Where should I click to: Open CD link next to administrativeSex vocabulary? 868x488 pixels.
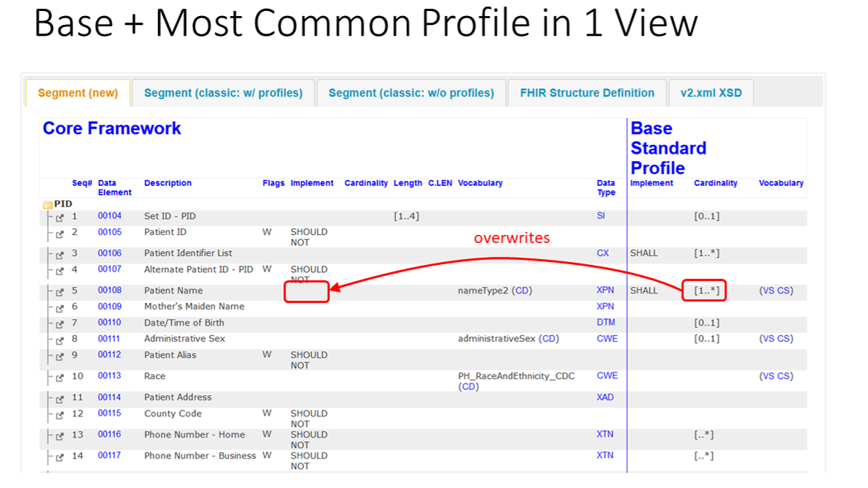550,339
